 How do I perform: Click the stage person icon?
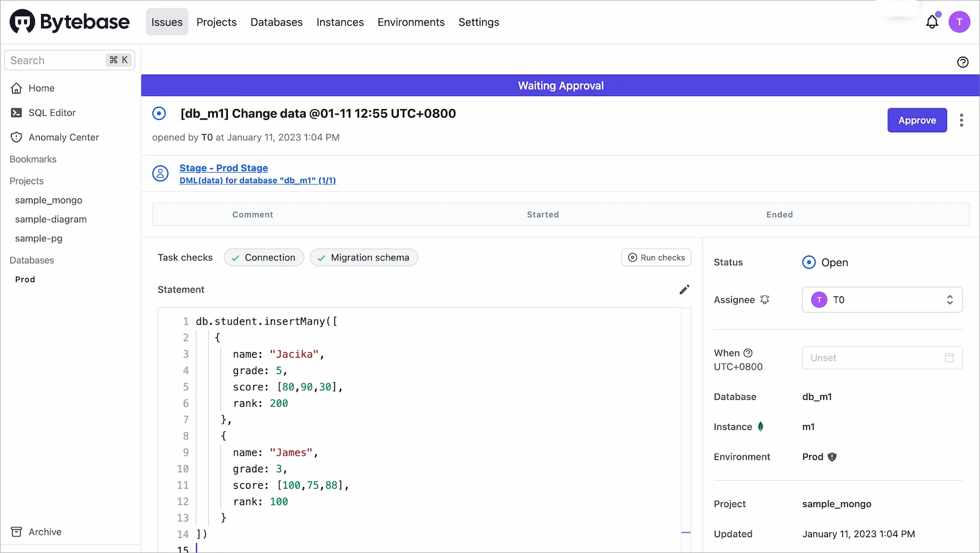(x=160, y=173)
